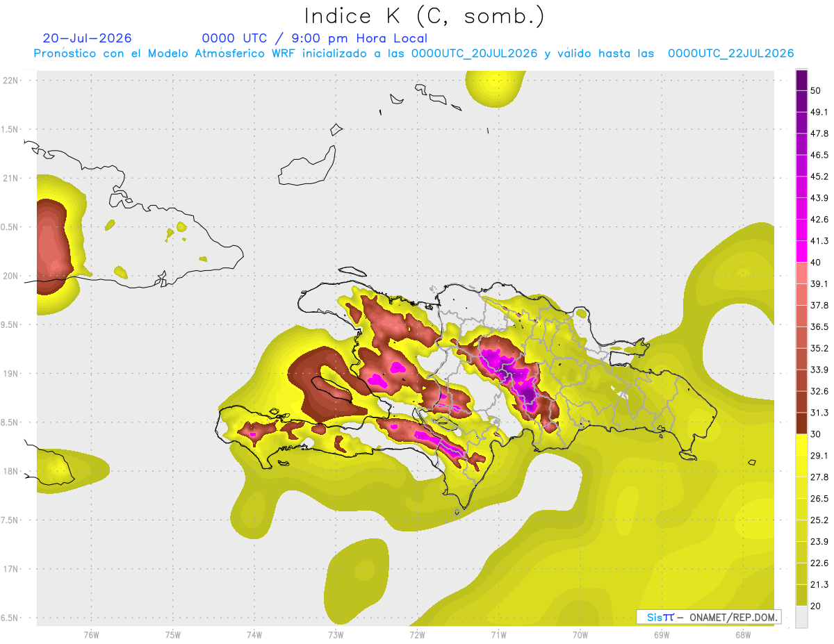Click the colorbar label "23.9"
The image size is (834, 644).
click(819, 542)
